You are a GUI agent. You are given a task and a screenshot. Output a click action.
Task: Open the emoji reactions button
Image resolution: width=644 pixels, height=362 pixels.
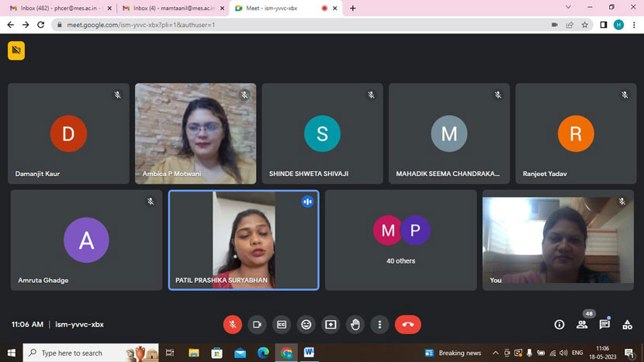click(x=306, y=325)
